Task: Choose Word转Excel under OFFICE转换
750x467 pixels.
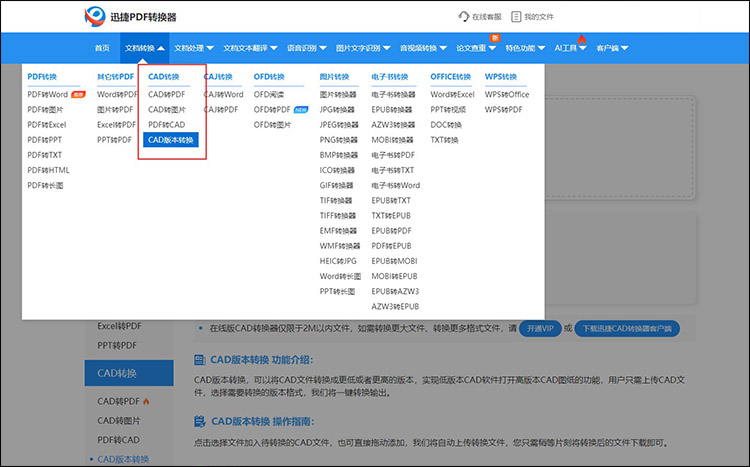Action: [452, 94]
